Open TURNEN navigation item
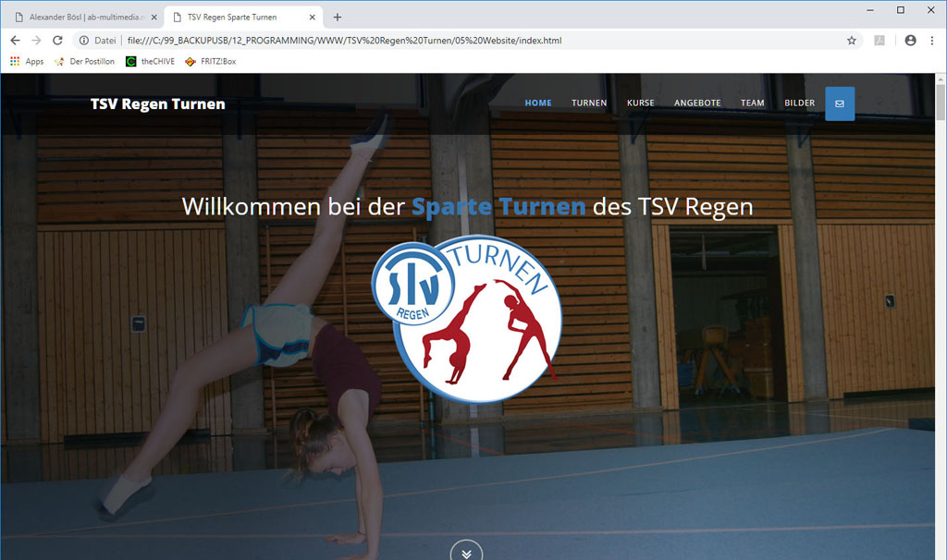947x560 pixels. point(589,103)
